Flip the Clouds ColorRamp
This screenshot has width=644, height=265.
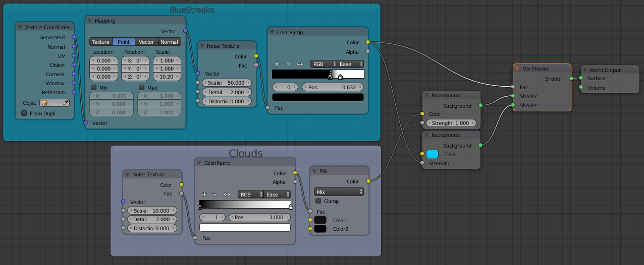227,194
